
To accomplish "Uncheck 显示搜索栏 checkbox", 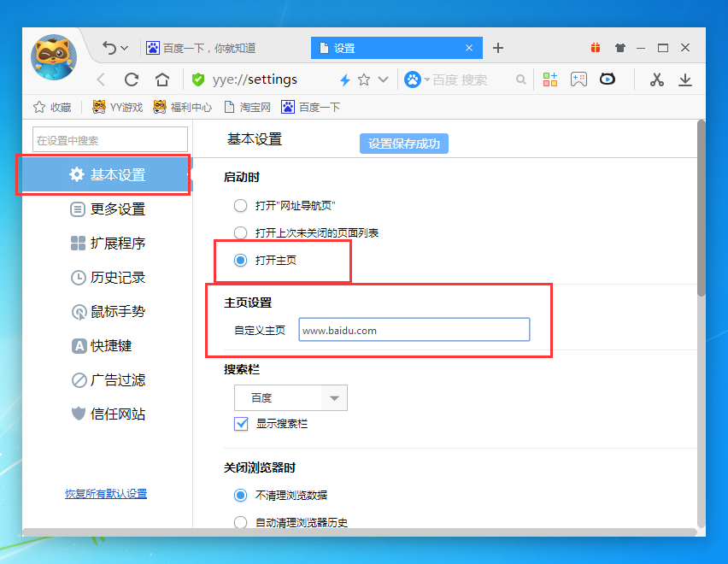I will click(x=241, y=423).
